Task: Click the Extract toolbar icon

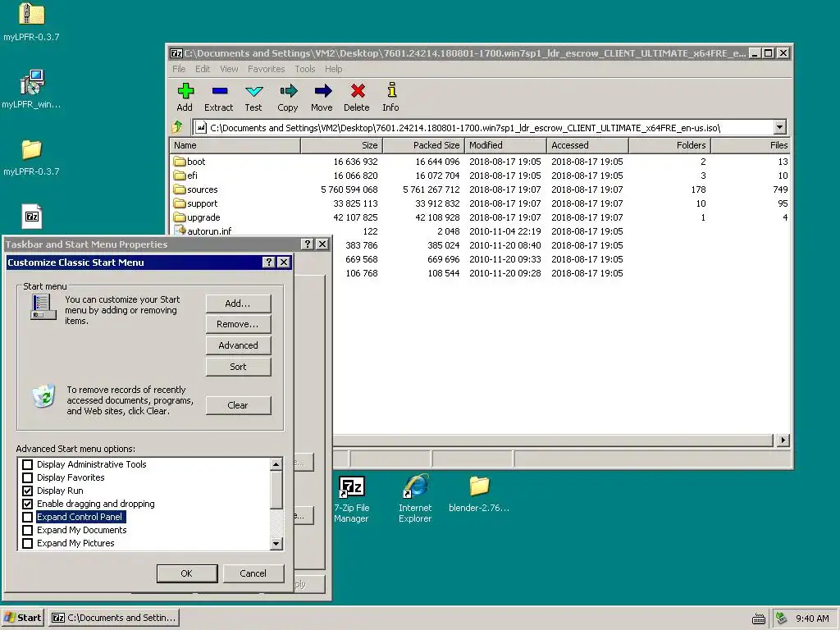Action: click(x=220, y=91)
